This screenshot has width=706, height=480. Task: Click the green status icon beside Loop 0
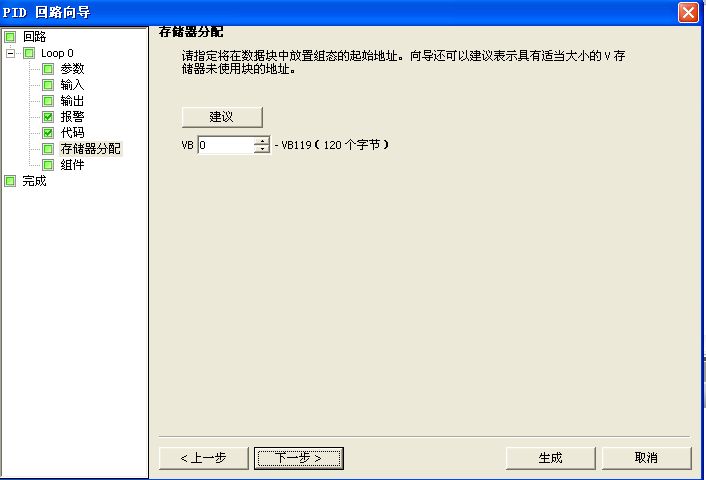[29, 53]
